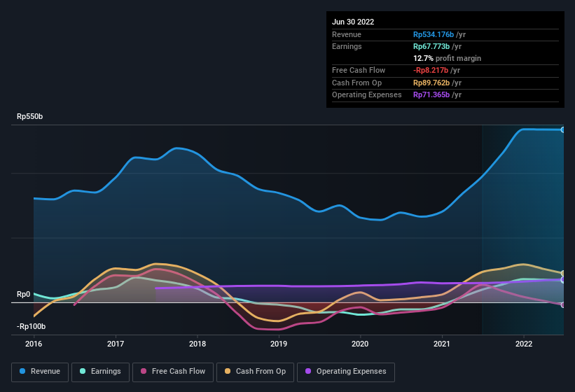Toggle the Revenue legend button
This screenshot has height=392, width=575.
pyautogui.click(x=40, y=372)
